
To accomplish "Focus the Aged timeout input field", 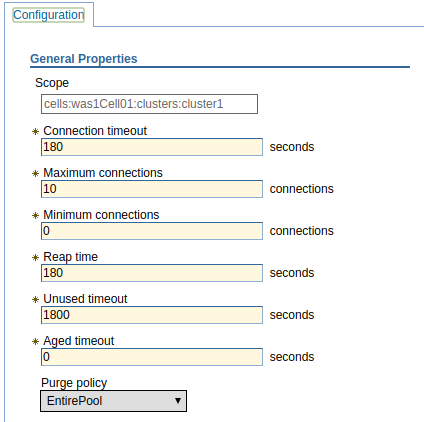I will pos(152,357).
